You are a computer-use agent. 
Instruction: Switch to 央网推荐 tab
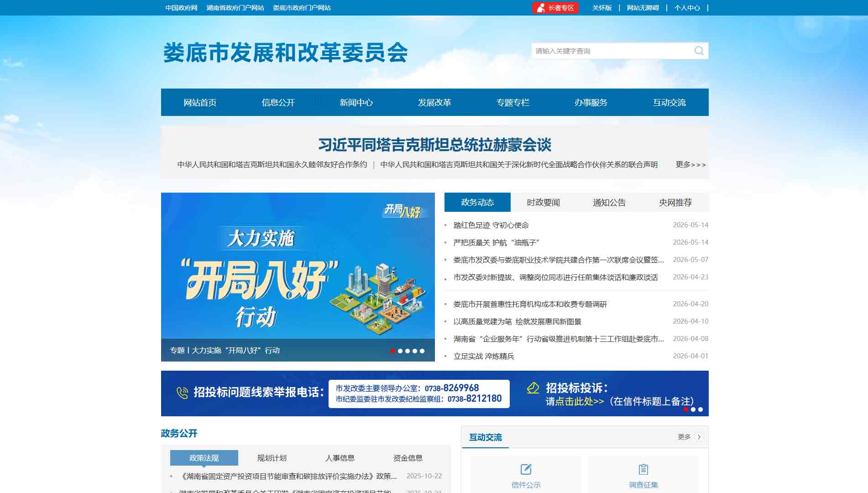[x=675, y=202]
